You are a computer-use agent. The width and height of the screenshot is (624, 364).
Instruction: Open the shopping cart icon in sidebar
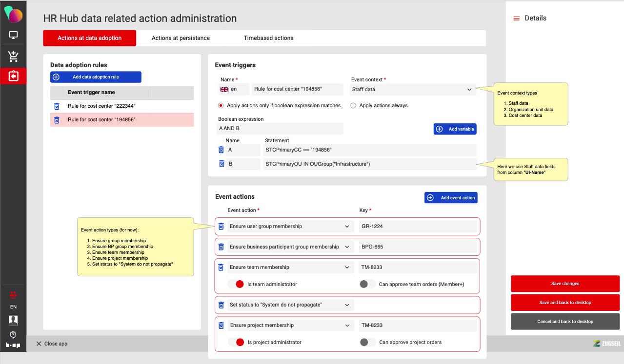pyautogui.click(x=13, y=57)
